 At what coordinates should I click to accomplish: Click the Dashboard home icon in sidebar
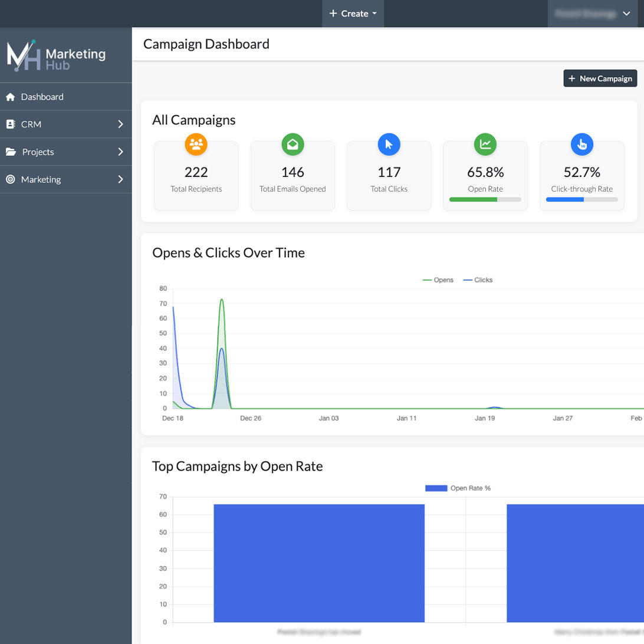(10, 97)
